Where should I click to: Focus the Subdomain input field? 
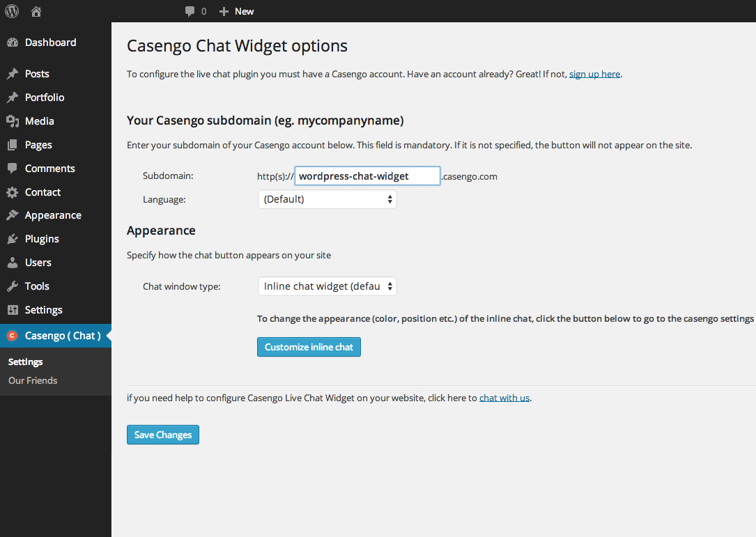pyautogui.click(x=367, y=176)
